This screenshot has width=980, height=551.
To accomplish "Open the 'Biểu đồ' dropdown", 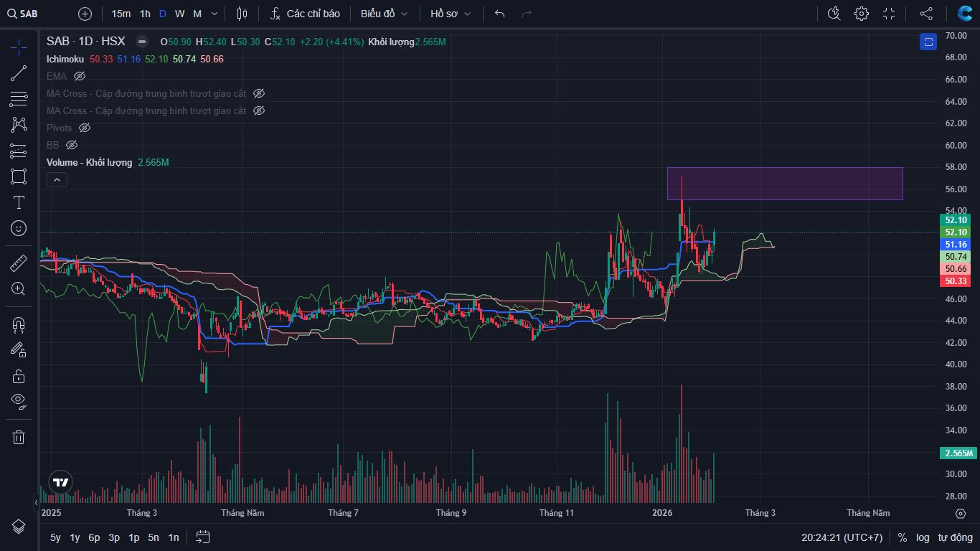I will click(x=384, y=14).
